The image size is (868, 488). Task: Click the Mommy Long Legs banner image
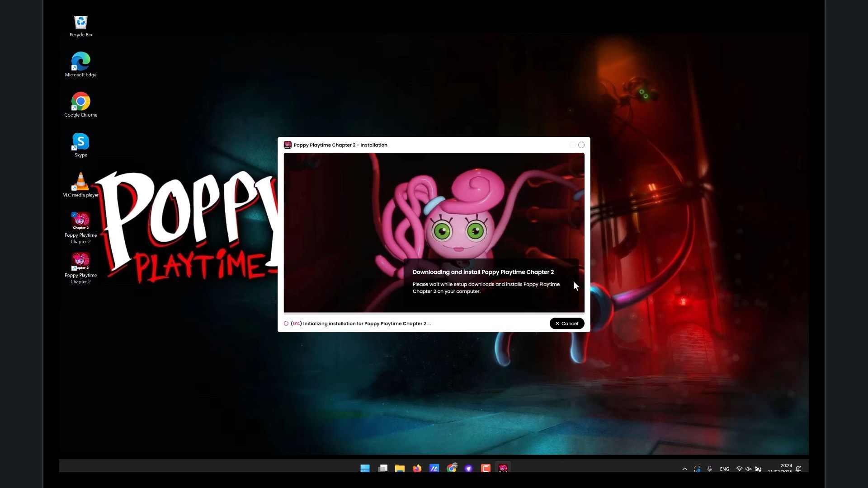click(434, 232)
